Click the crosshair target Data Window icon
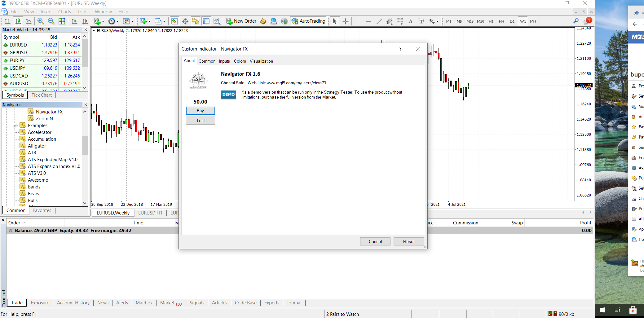 pos(185,21)
